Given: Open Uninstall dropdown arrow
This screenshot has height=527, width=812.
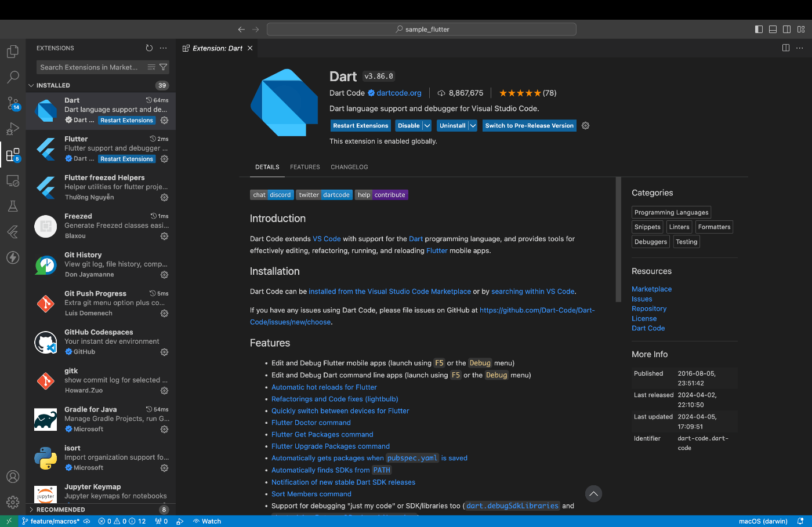Looking at the screenshot, I should pyautogui.click(x=473, y=126).
